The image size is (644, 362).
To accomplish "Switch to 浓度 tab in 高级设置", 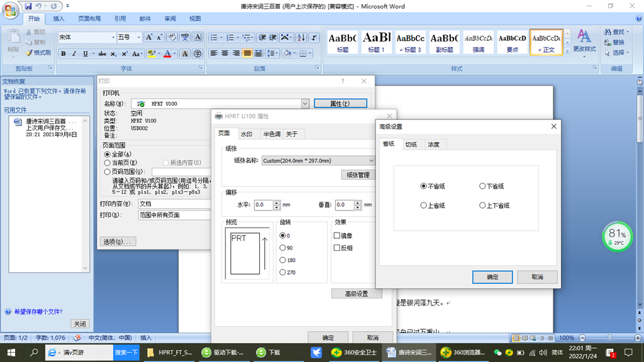I will click(x=434, y=145).
